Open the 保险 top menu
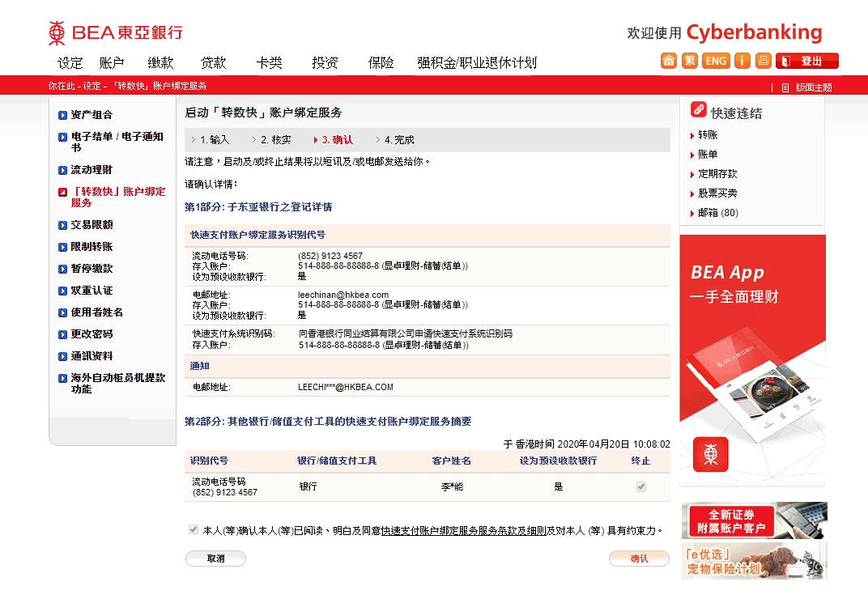868x599 pixels. click(x=381, y=62)
